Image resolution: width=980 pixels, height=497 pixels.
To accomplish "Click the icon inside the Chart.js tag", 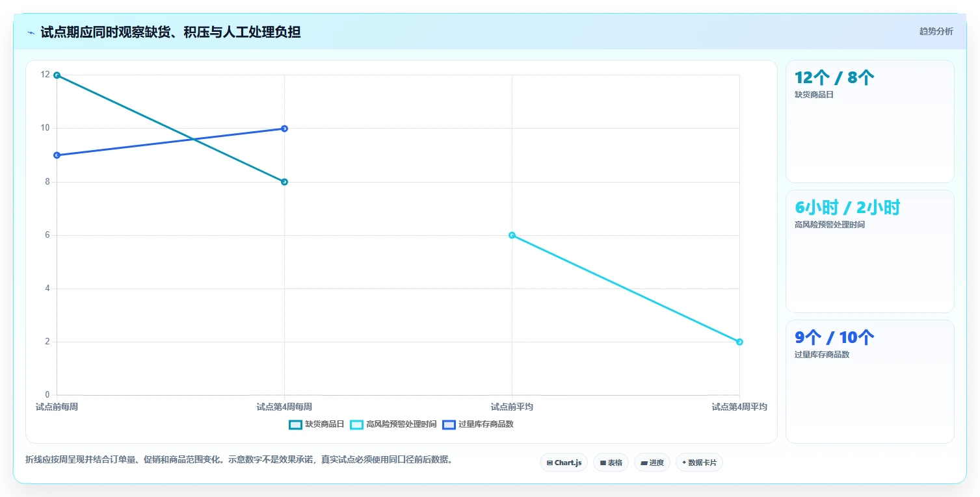I will [x=550, y=463].
